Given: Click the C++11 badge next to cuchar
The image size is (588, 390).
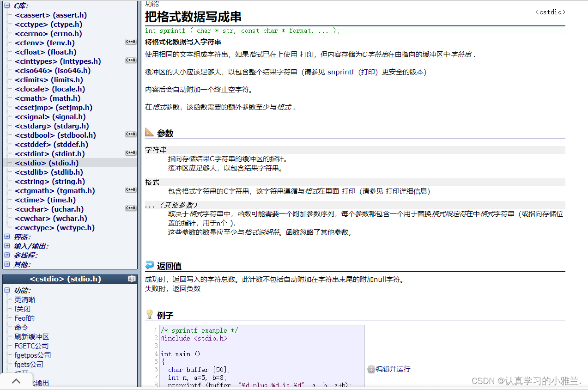Looking at the screenshot, I should click(x=131, y=208).
